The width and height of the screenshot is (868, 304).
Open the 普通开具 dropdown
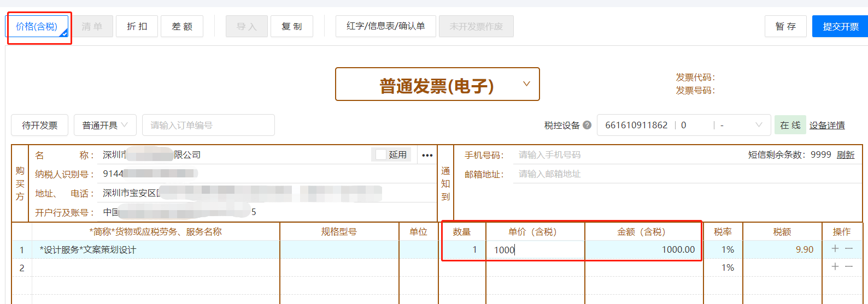click(x=105, y=125)
